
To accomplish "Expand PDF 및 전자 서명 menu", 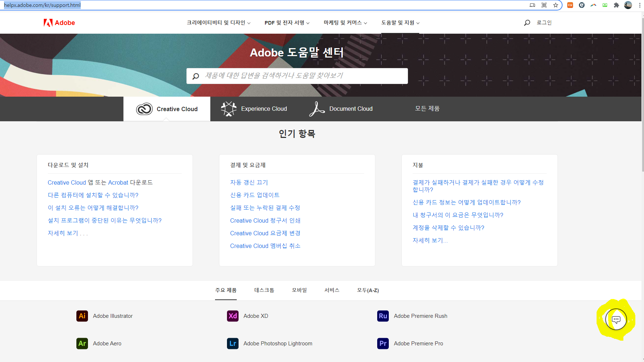I will [287, 23].
